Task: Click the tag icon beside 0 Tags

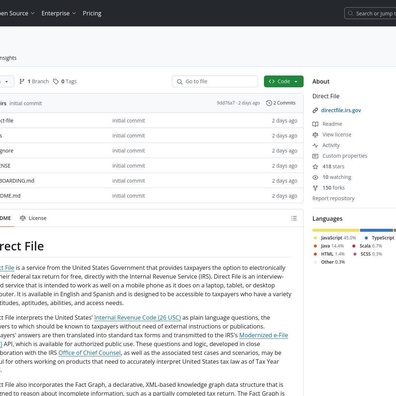Action: pyautogui.click(x=56, y=81)
